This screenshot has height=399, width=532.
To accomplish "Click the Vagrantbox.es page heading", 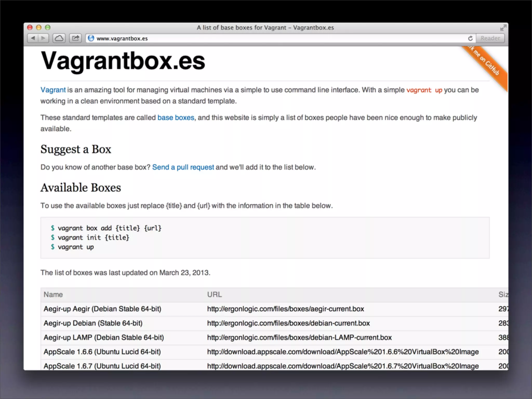I will [123, 61].
